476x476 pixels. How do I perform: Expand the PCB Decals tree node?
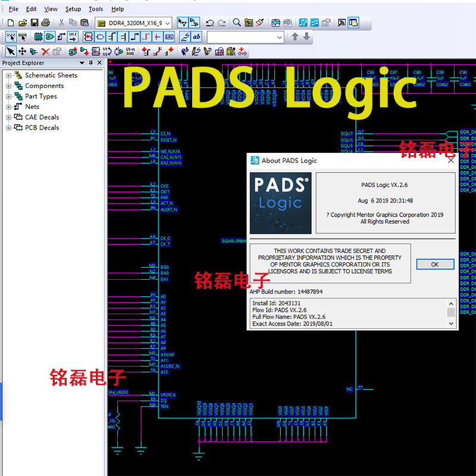[8, 128]
